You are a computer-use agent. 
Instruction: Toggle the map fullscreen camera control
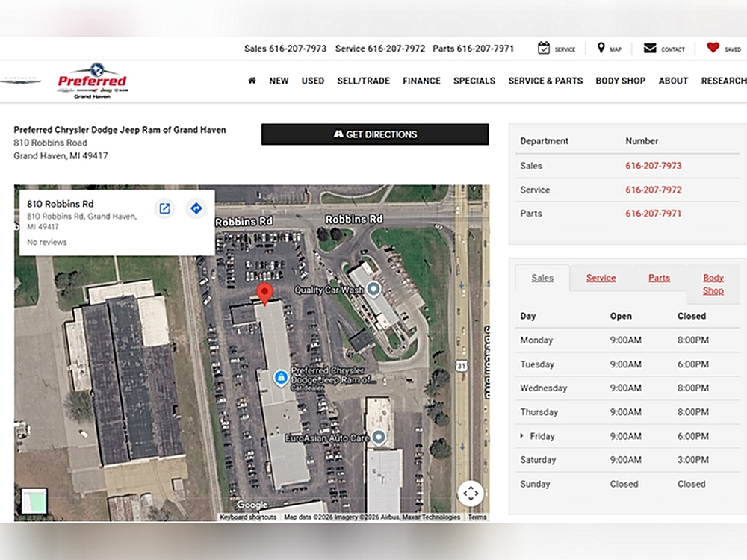tap(471, 493)
